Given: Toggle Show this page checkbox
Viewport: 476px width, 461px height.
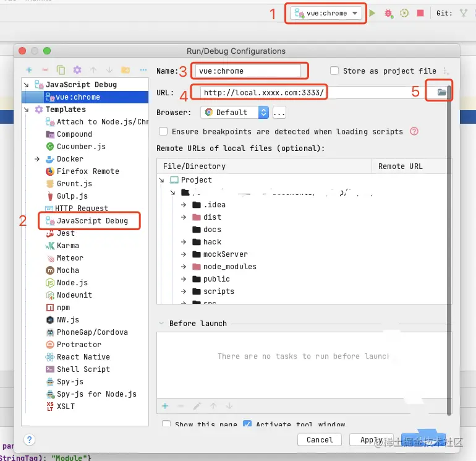Looking at the screenshot, I should 166,424.
